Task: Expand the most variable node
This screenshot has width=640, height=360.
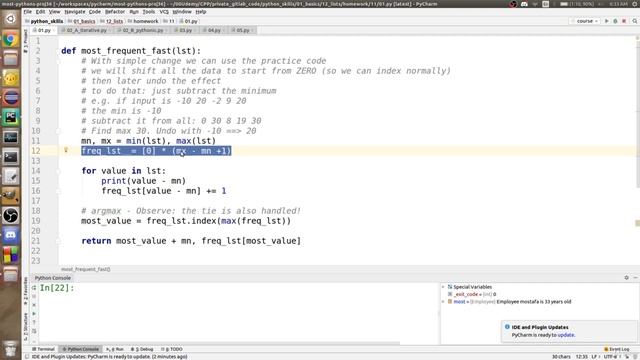Action: [443, 302]
